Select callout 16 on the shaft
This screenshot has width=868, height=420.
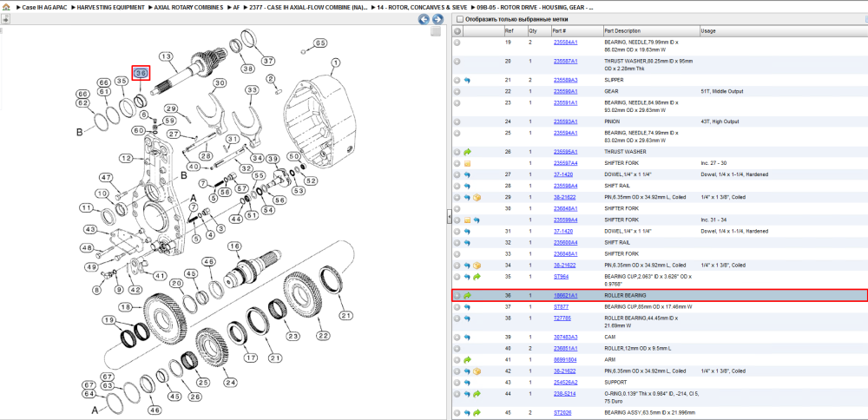coord(234,246)
